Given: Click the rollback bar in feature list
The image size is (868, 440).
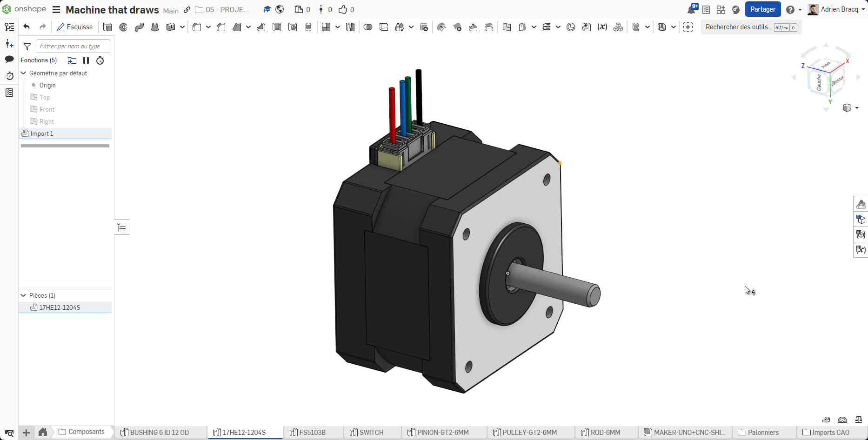Looking at the screenshot, I should tap(65, 146).
